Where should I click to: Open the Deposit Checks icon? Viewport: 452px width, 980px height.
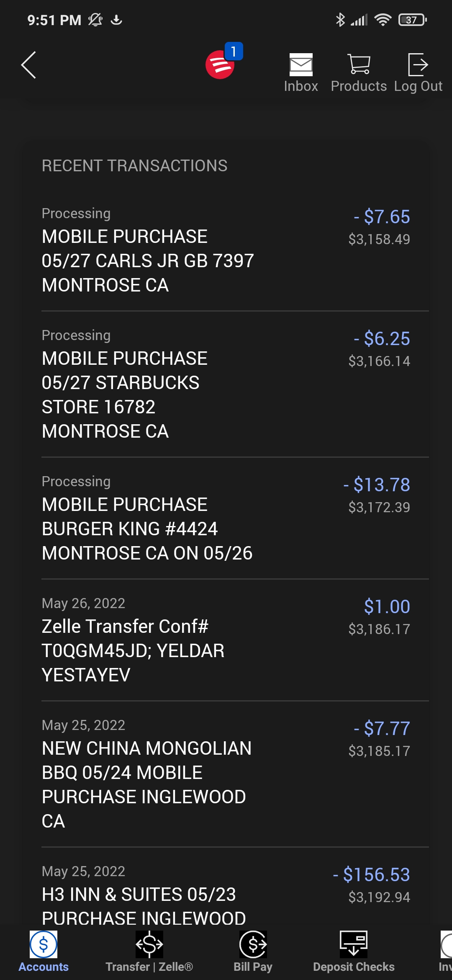(x=354, y=944)
